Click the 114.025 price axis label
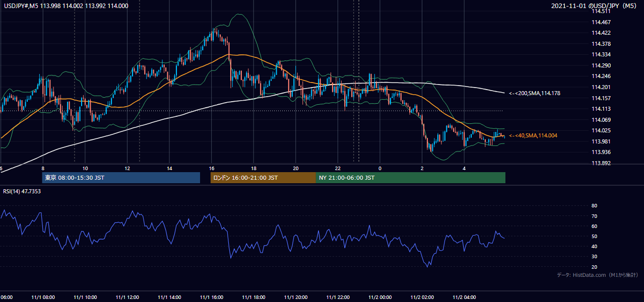Image resolution: width=644 pixels, height=302 pixels. tap(601, 130)
